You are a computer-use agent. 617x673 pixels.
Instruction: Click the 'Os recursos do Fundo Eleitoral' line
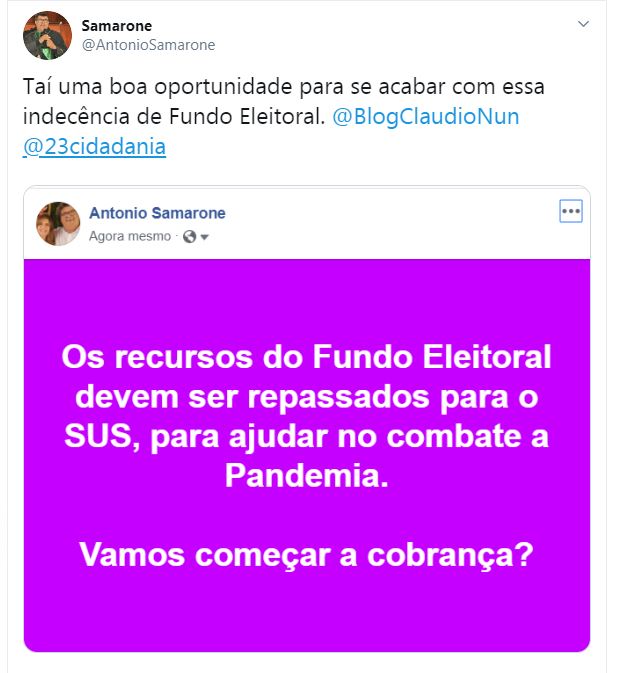(x=306, y=357)
